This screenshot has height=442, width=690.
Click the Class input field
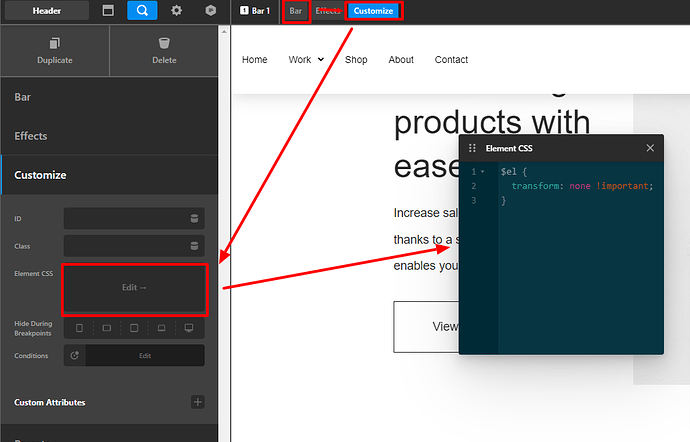pos(124,246)
